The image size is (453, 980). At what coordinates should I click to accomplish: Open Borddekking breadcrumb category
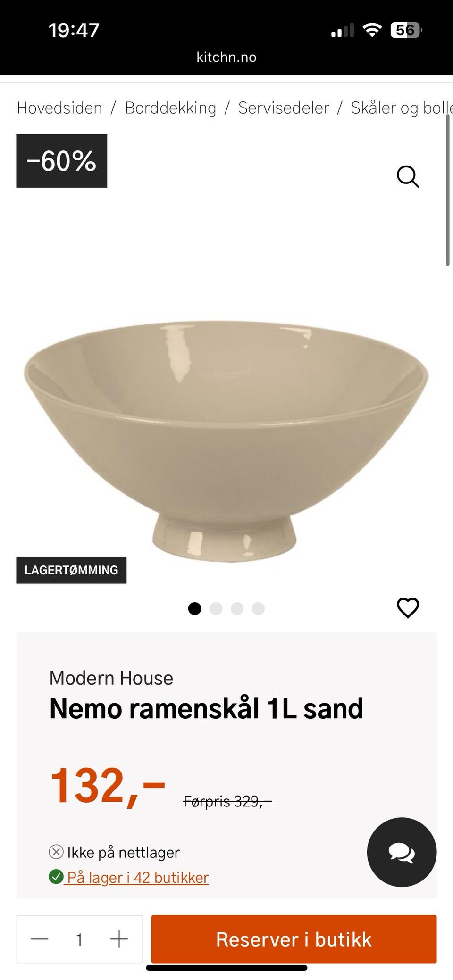[x=170, y=108]
